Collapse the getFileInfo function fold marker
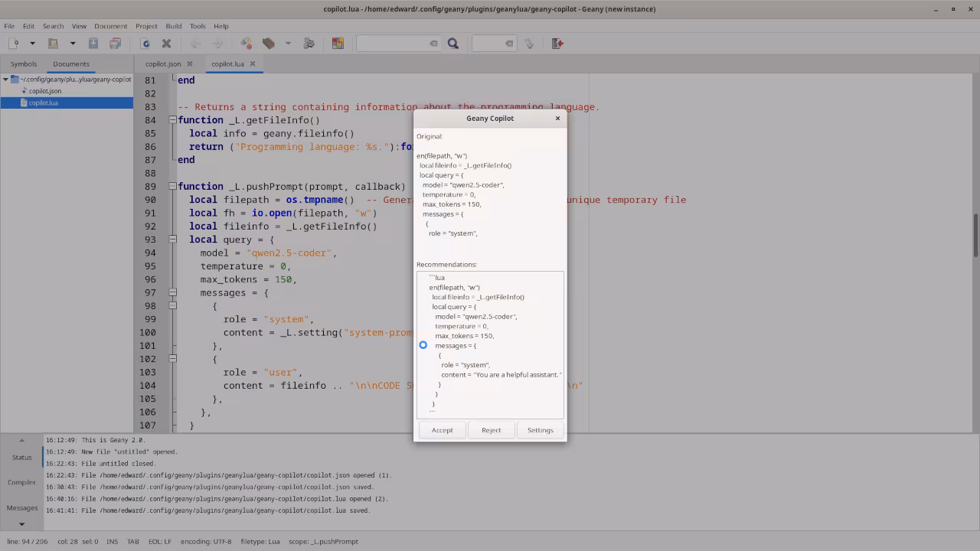The height and width of the screenshot is (551, 980). pyautogui.click(x=172, y=120)
